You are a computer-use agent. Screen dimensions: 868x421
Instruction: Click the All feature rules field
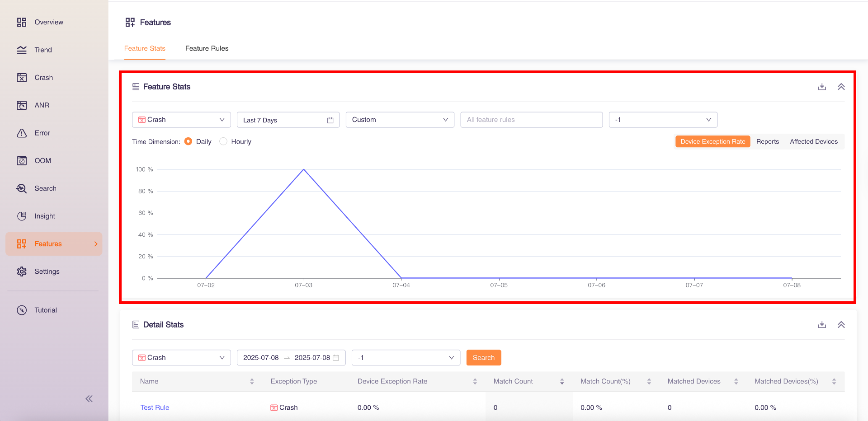[531, 120]
